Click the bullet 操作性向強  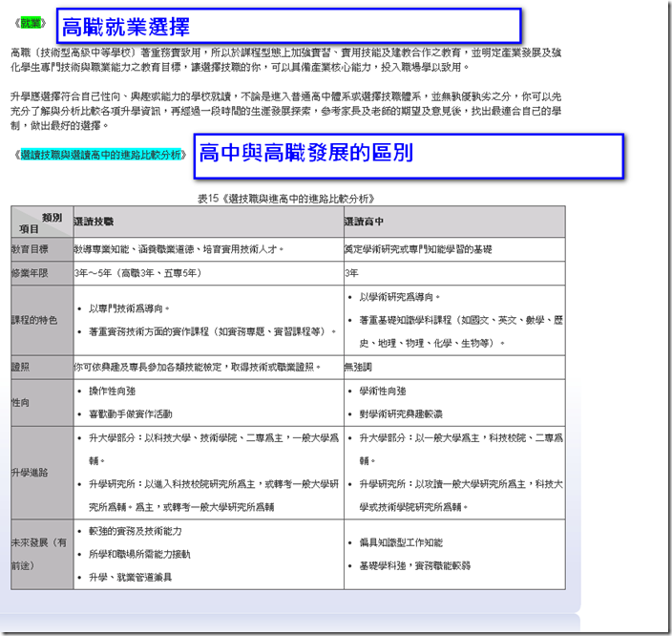point(112,392)
